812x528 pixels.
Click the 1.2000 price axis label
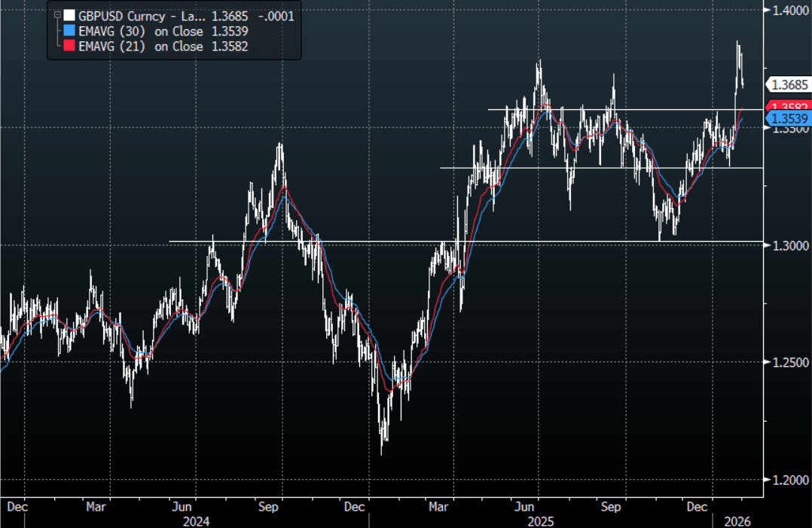786,480
